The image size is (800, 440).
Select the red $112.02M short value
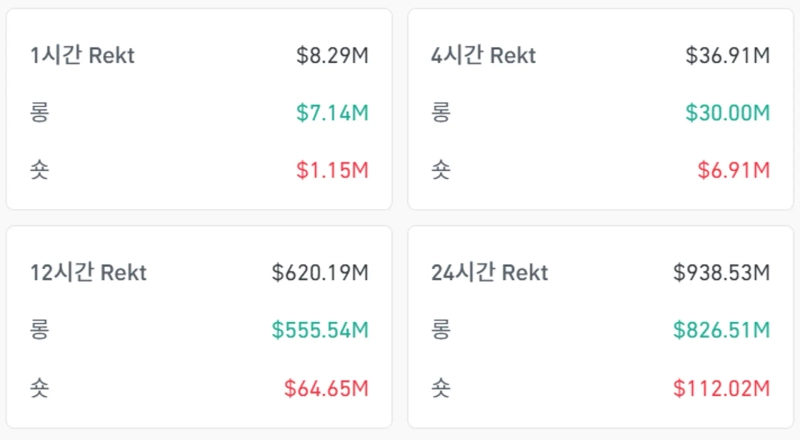point(721,387)
